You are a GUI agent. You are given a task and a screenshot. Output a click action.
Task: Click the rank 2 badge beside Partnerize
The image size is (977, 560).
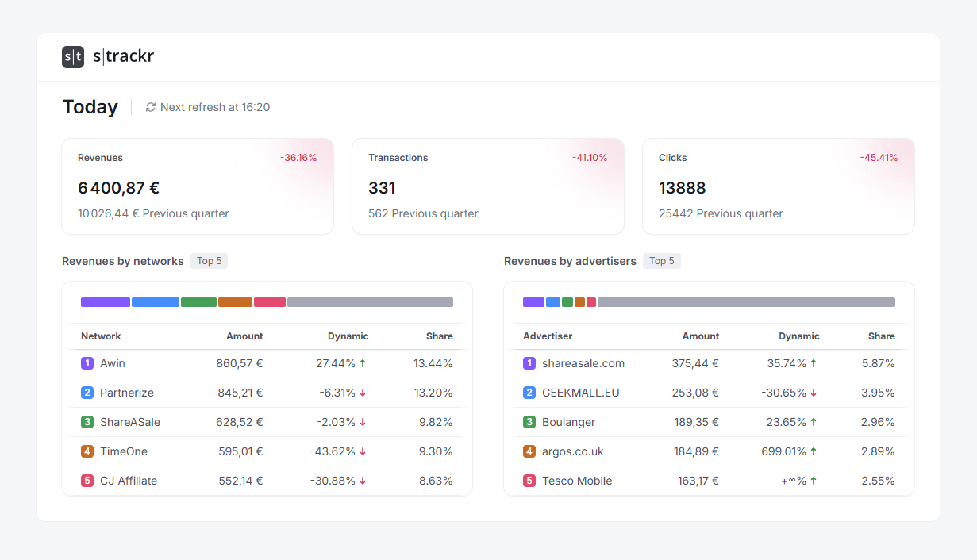pyautogui.click(x=87, y=393)
